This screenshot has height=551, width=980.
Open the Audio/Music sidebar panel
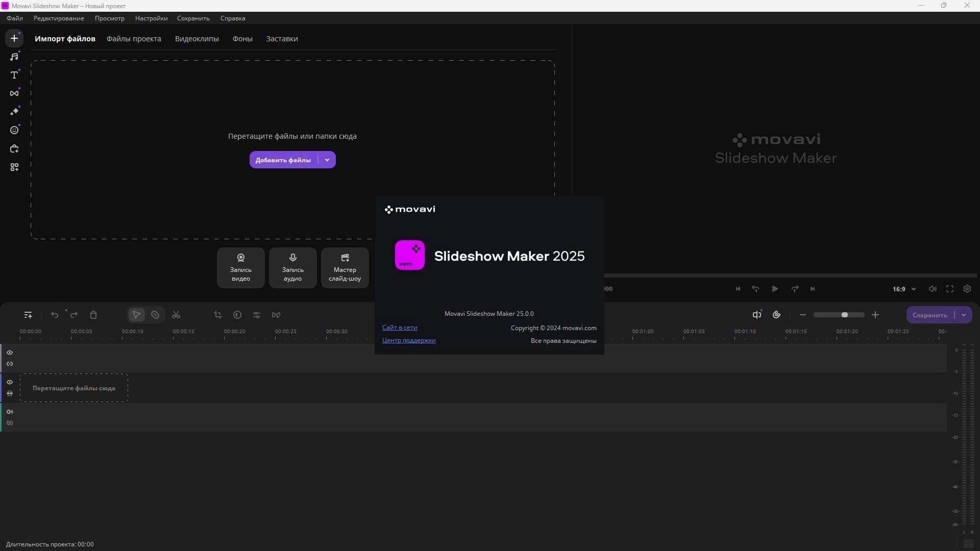tap(14, 57)
